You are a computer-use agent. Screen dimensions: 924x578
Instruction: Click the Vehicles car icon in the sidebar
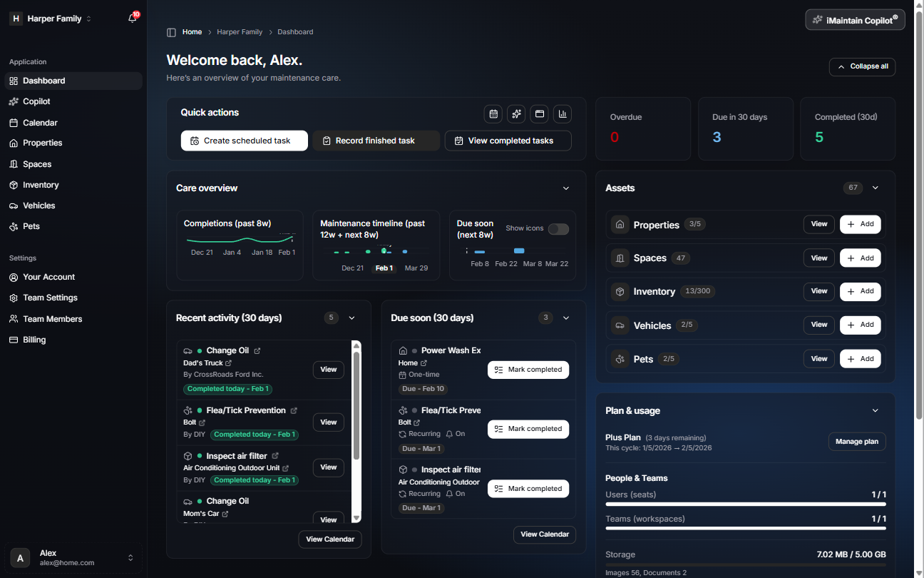pyautogui.click(x=12, y=206)
